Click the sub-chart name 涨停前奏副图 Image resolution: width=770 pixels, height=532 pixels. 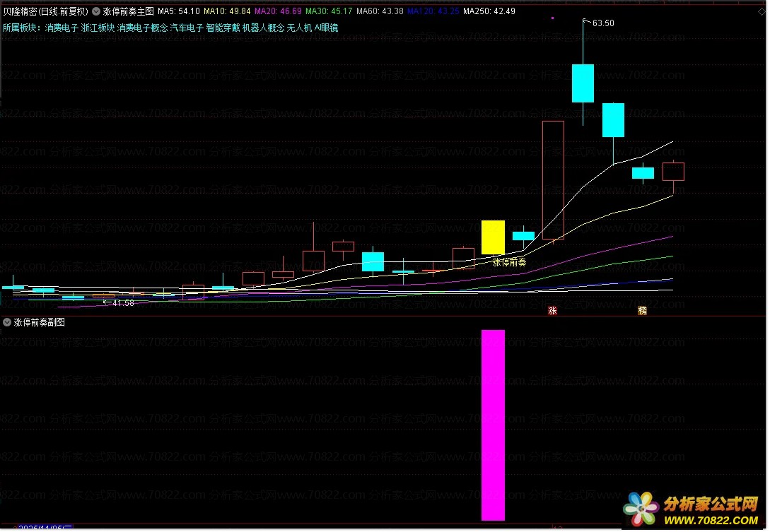[x=40, y=322]
